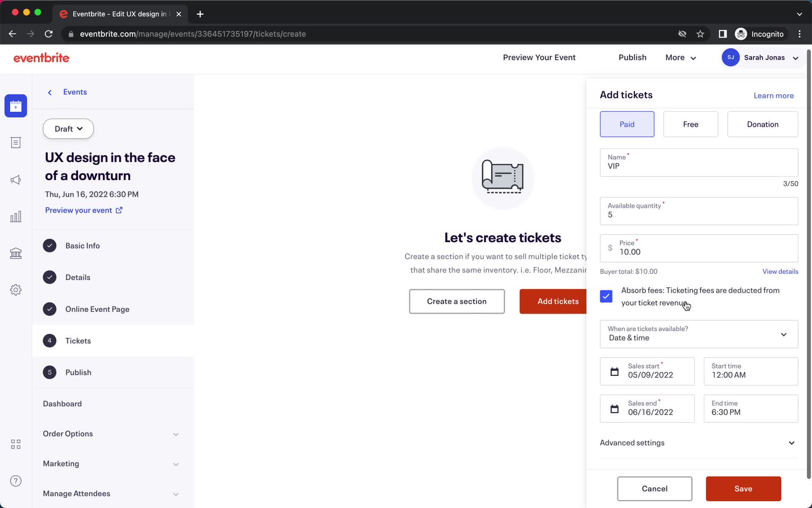Reload the page in browser

point(49,34)
